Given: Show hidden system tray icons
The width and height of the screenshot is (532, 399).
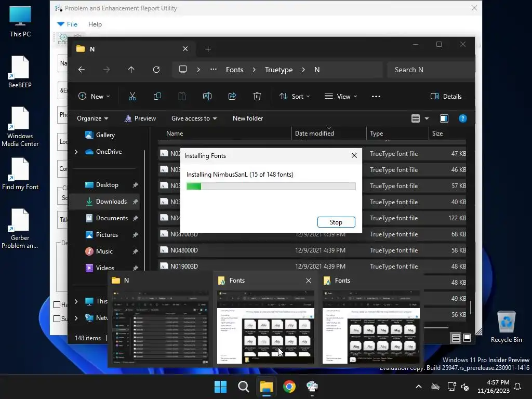Looking at the screenshot, I should pyautogui.click(x=419, y=387).
